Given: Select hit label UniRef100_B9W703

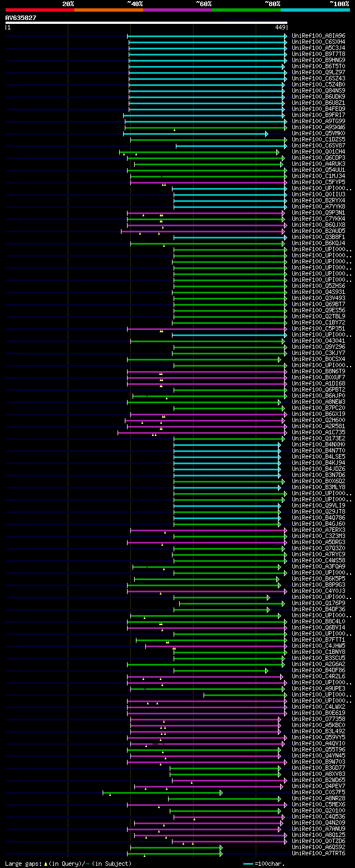Looking at the screenshot, I should tap(318, 762).
